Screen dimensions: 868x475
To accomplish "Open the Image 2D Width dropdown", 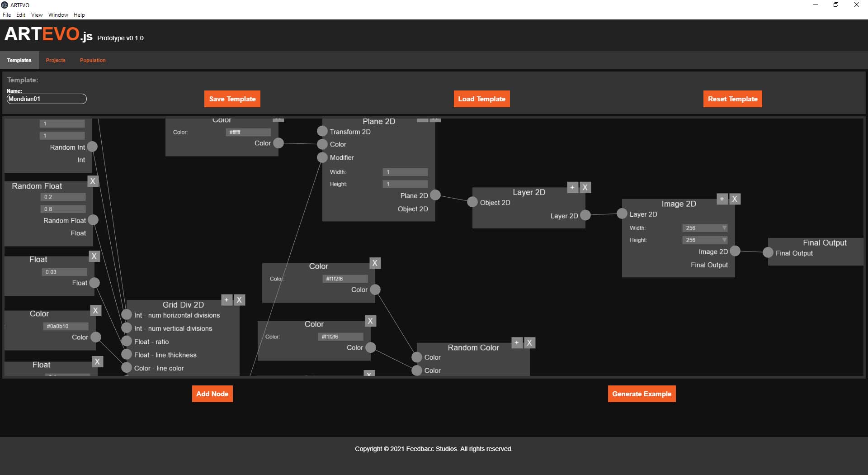I will coord(705,228).
